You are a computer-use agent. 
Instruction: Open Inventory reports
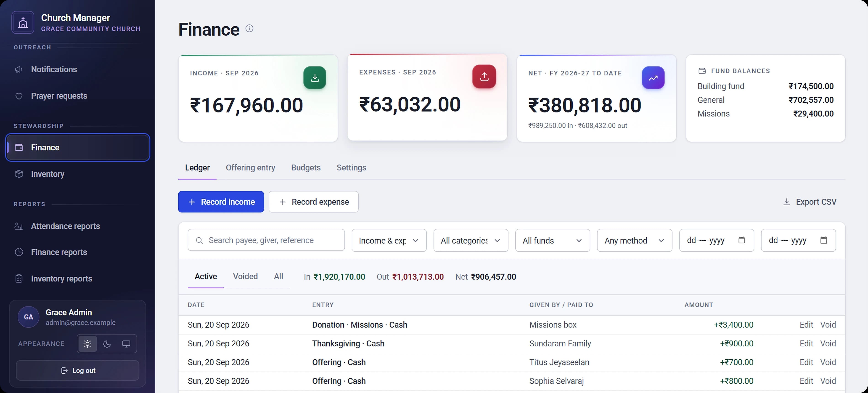click(77, 279)
